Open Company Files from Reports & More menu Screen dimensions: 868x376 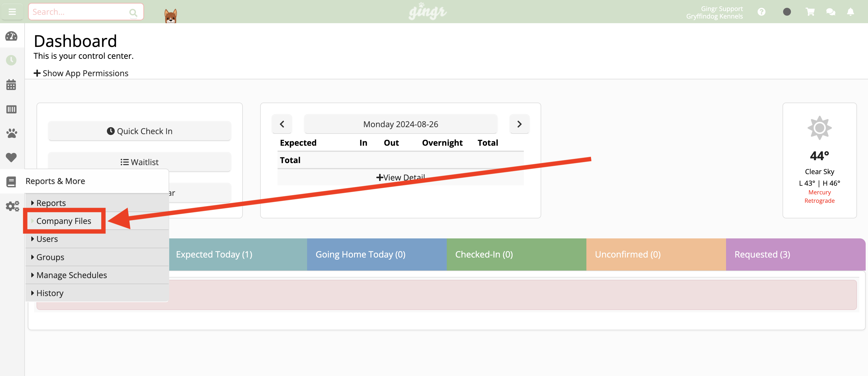(63, 221)
